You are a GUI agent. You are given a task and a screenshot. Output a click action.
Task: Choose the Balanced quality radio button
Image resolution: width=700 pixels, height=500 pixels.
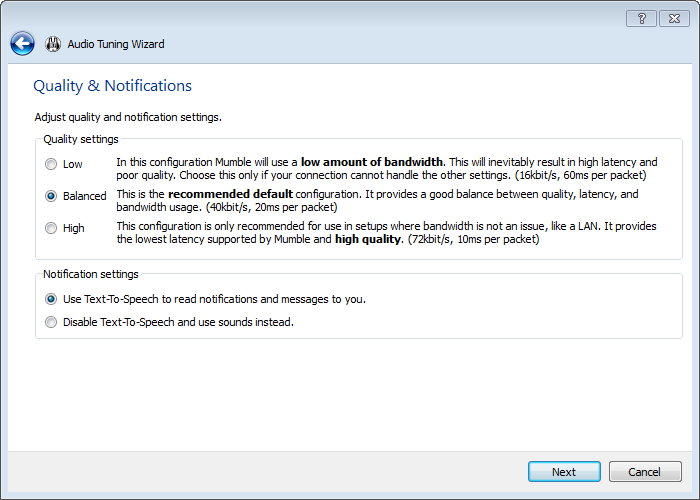pos(51,196)
